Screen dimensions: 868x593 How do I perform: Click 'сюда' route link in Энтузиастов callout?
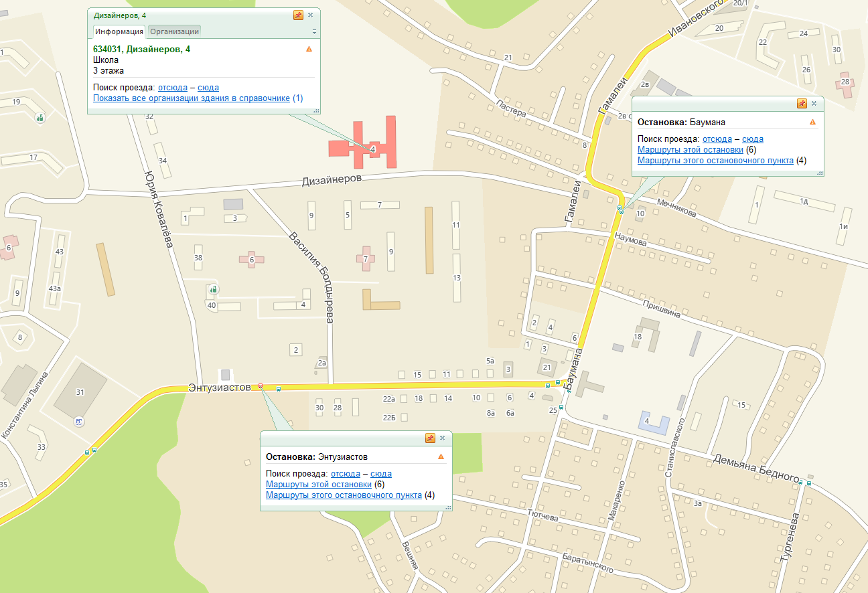coord(381,474)
